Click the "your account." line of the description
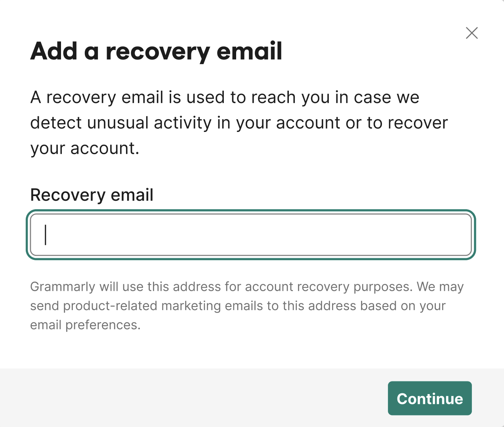Screen dimensions: 504x427 (85, 149)
